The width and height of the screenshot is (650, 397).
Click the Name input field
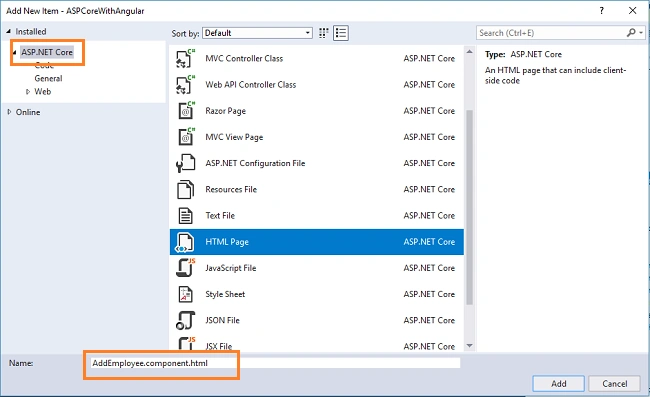pos(275,363)
